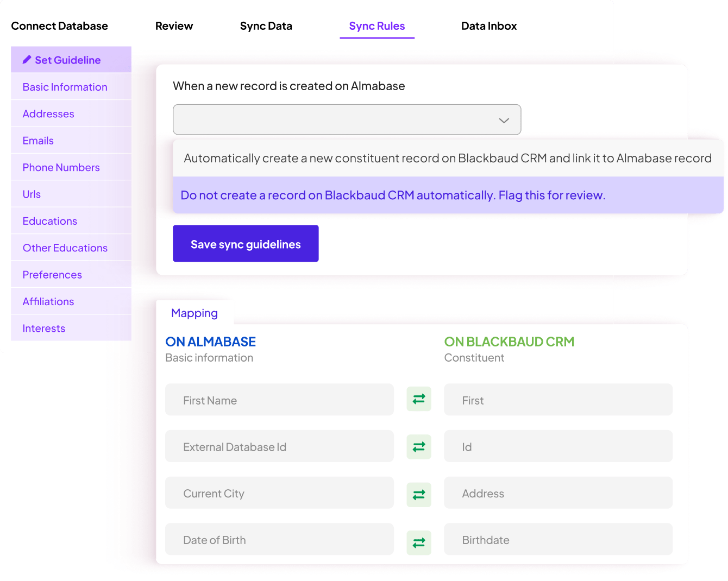Open Affiliations in sidebar
Screen dimensions: 728x581
point(71,301)
